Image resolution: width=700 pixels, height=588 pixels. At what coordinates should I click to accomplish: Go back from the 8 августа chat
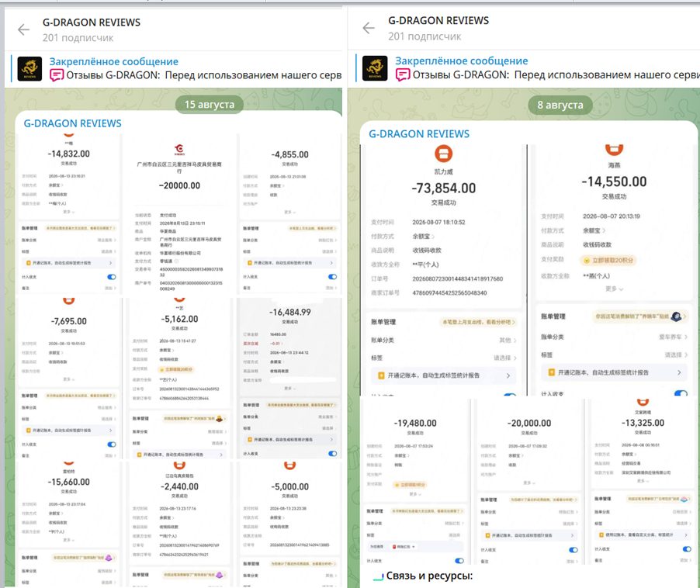click(x=369, y=28)
